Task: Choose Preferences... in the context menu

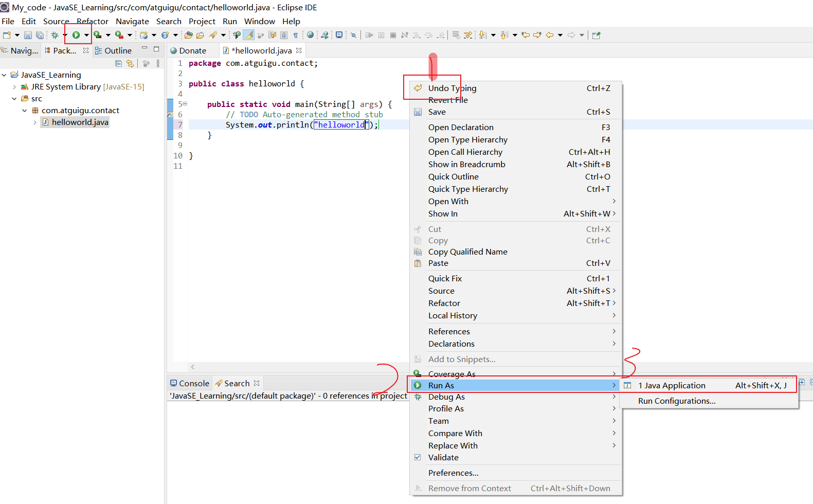Action: coord(515,473)
